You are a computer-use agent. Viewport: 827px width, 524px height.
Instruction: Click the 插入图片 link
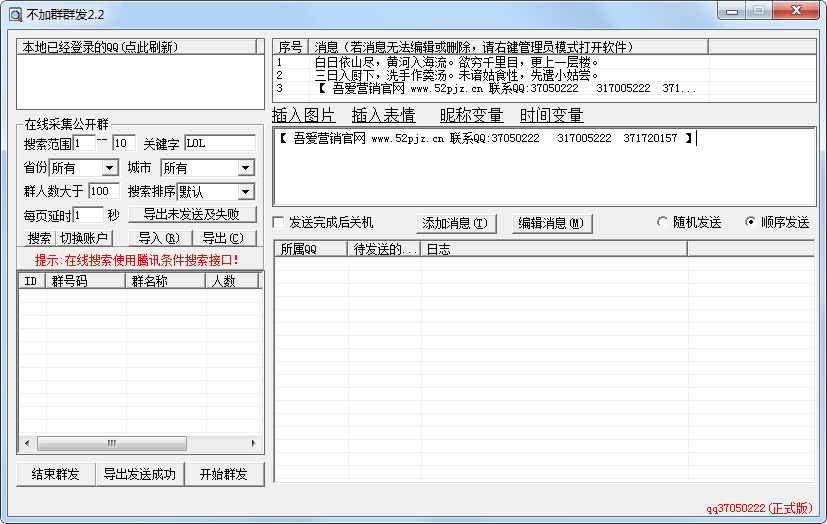(303, 115)
